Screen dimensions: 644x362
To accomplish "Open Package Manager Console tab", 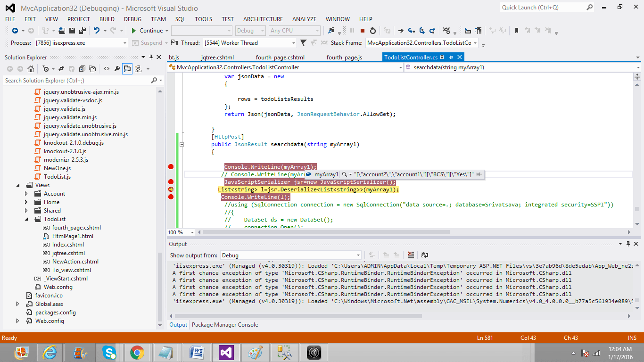I will (224, 325).
